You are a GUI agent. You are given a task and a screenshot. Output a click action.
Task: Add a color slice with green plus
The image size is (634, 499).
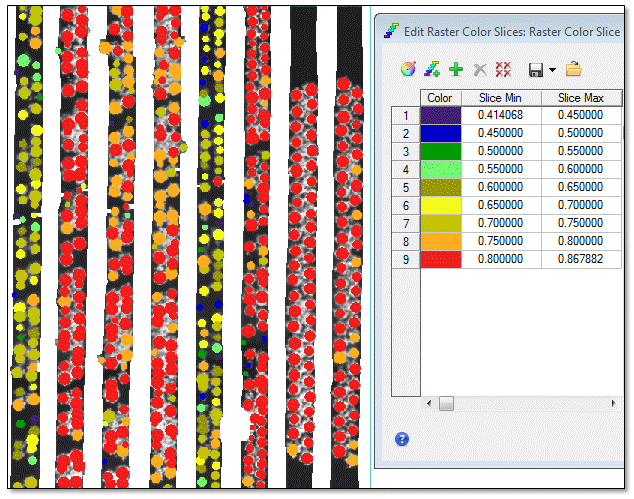(456, 69)
